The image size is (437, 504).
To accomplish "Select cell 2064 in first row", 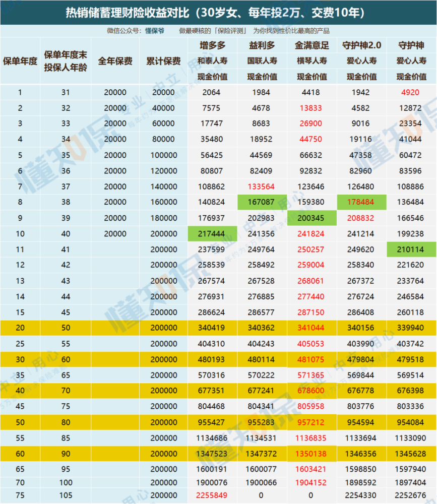I will (211, 93).
